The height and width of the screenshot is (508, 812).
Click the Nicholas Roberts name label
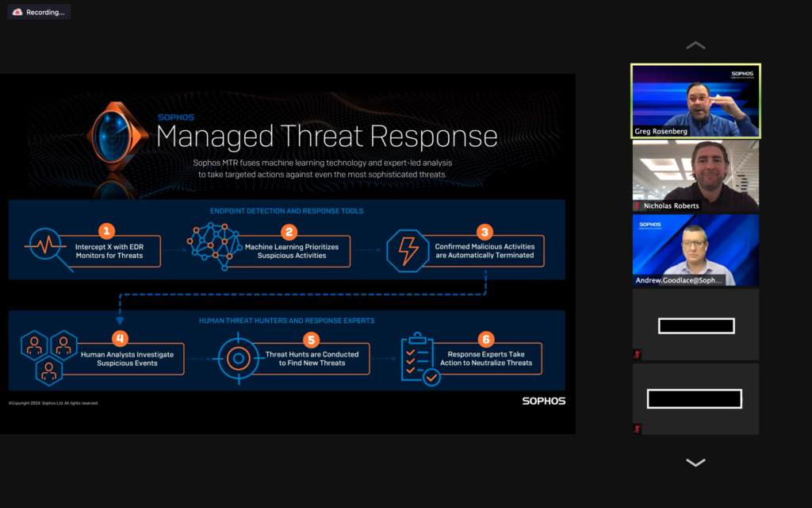click(x=671, y=206)
